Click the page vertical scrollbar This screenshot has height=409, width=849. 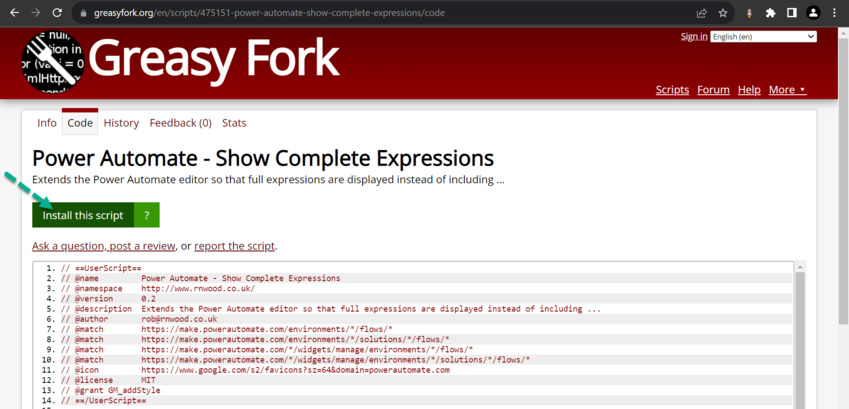tap(844, 179)
